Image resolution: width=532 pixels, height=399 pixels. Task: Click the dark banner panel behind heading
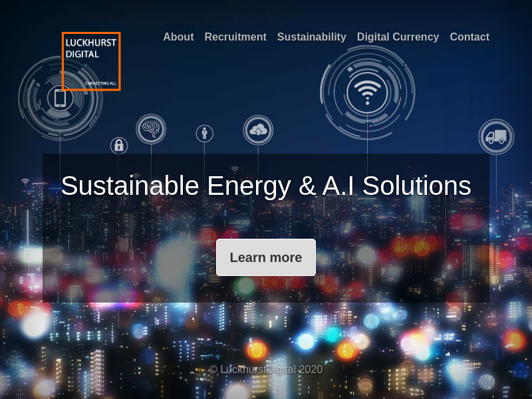click(266, 228)
